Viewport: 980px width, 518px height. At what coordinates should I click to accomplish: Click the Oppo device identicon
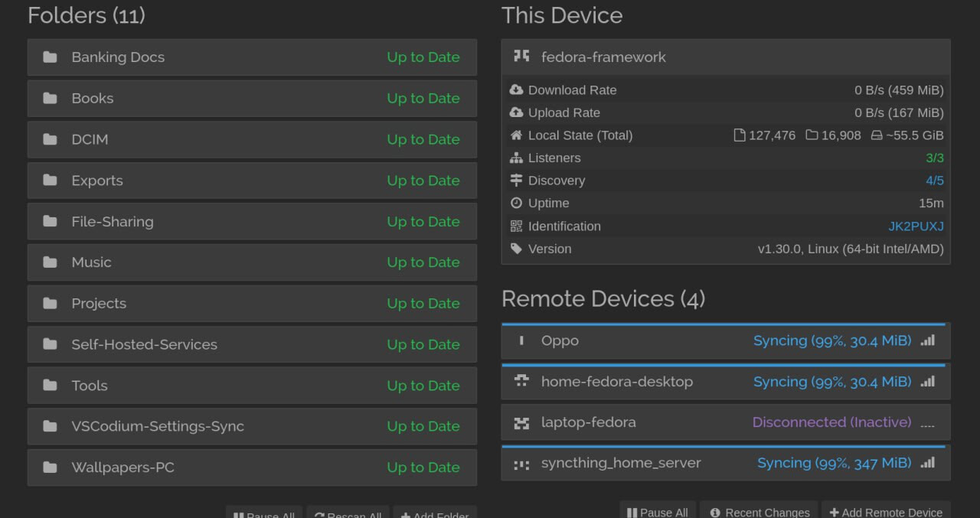521,340
